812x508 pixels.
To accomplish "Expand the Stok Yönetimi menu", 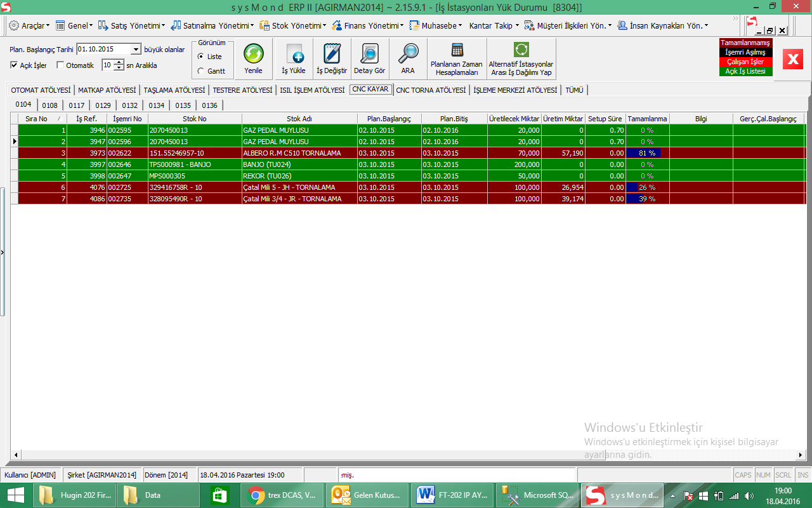I will [x=292, y=26].
